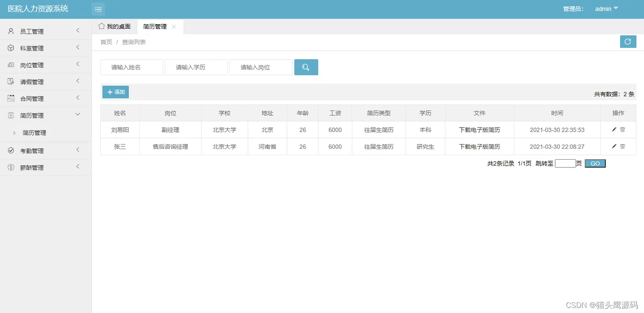
Task: Click the delete trash icon for 刘易阳
Action: click(622, 130)
